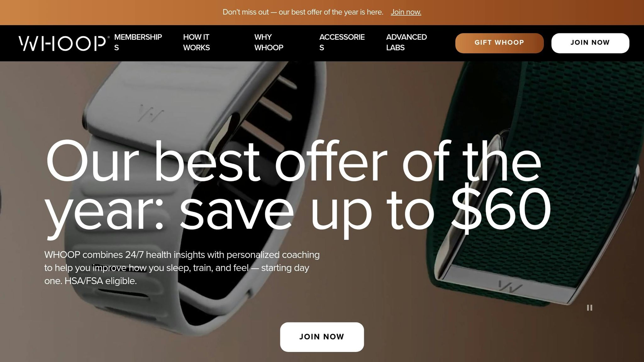Open the How It Works page

197,42
